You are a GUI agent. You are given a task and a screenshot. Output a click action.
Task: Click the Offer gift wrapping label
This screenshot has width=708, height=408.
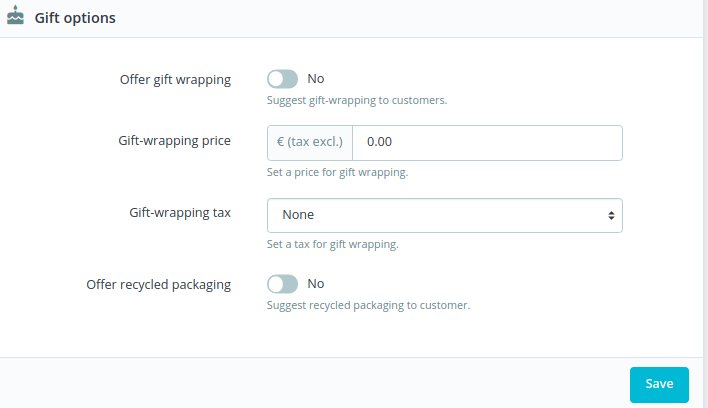175,79
